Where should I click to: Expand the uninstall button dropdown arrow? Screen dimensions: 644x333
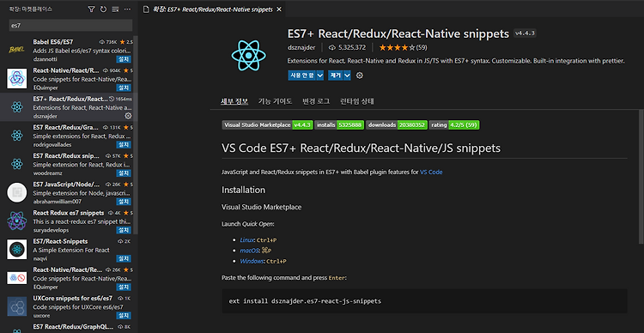348,76
